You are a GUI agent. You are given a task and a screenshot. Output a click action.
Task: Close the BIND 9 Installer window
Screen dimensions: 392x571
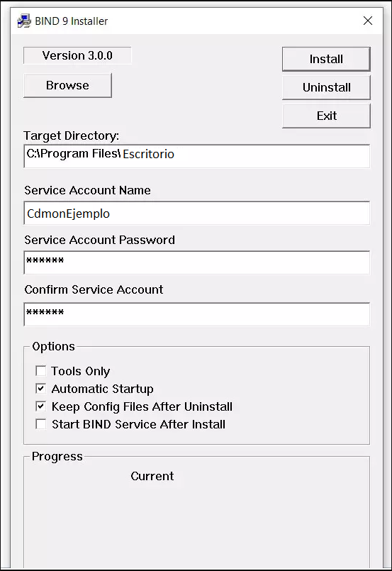[x=368, y=21]
